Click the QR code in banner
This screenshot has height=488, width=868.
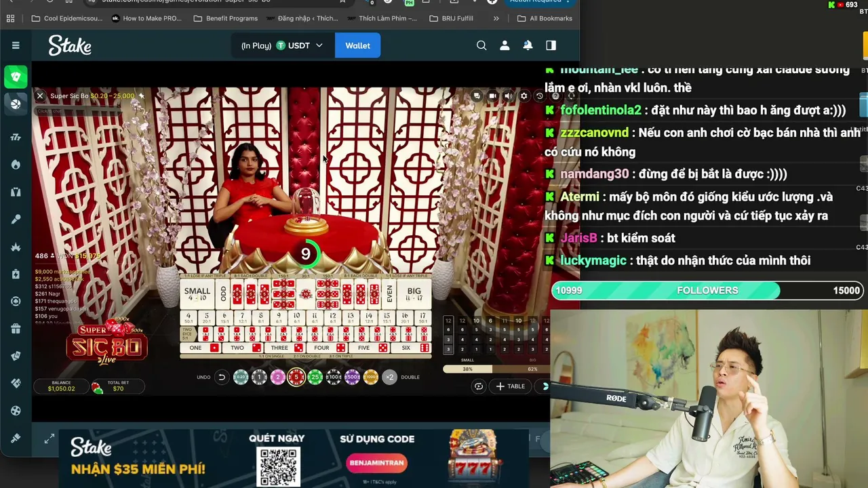click(x=278, y=466)
